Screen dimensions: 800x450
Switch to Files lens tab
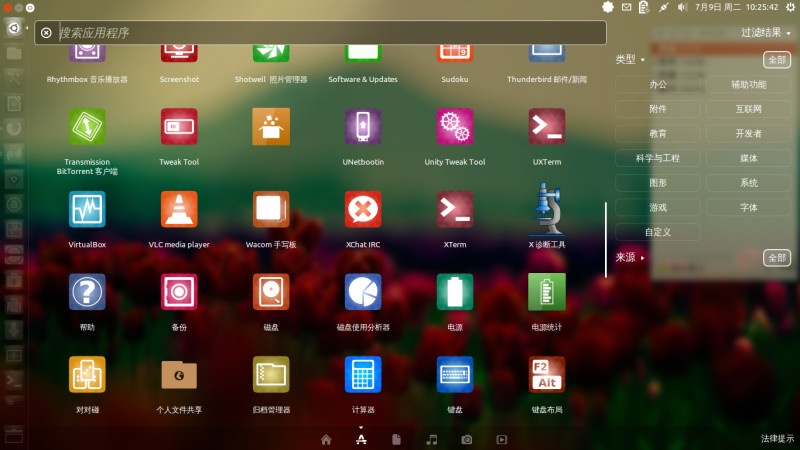(x=396, y=439)
